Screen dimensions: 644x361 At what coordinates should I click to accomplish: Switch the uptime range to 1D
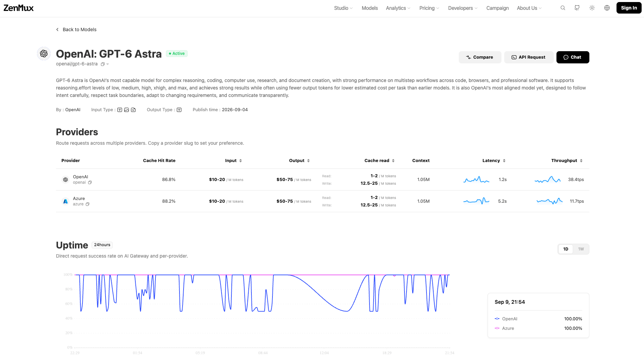[566, 249]
